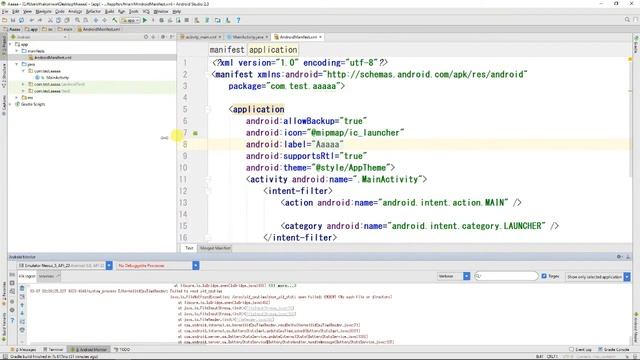Click the Clear logcat trash icon

(22, 288)
